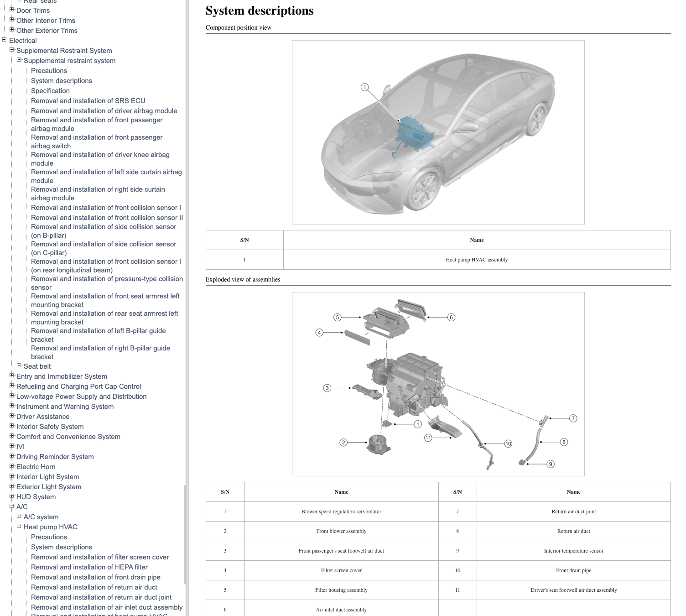
Task: Open Removal and installation of filter screen cover
Action: pos(100,557)
